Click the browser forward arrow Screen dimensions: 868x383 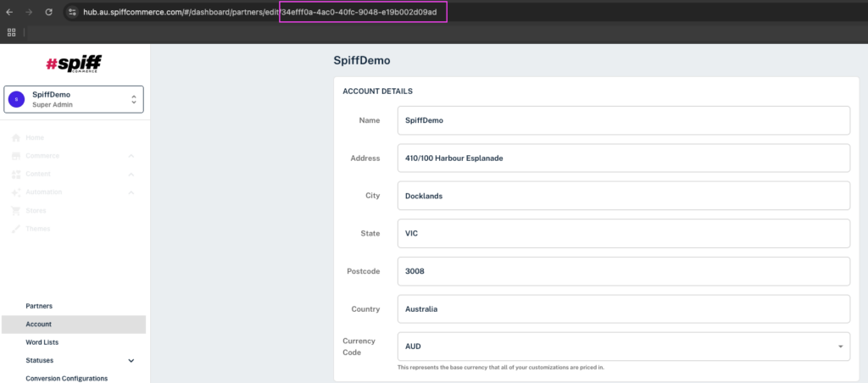(30, 12)
